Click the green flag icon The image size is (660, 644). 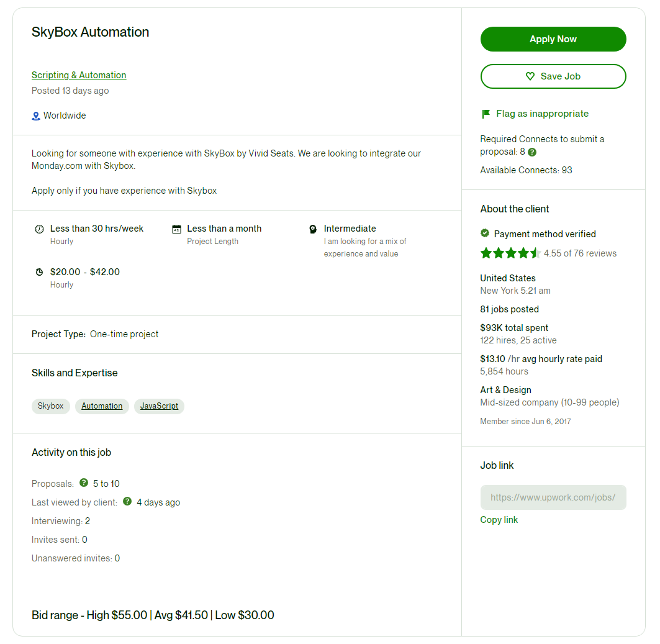coord(486,114)
